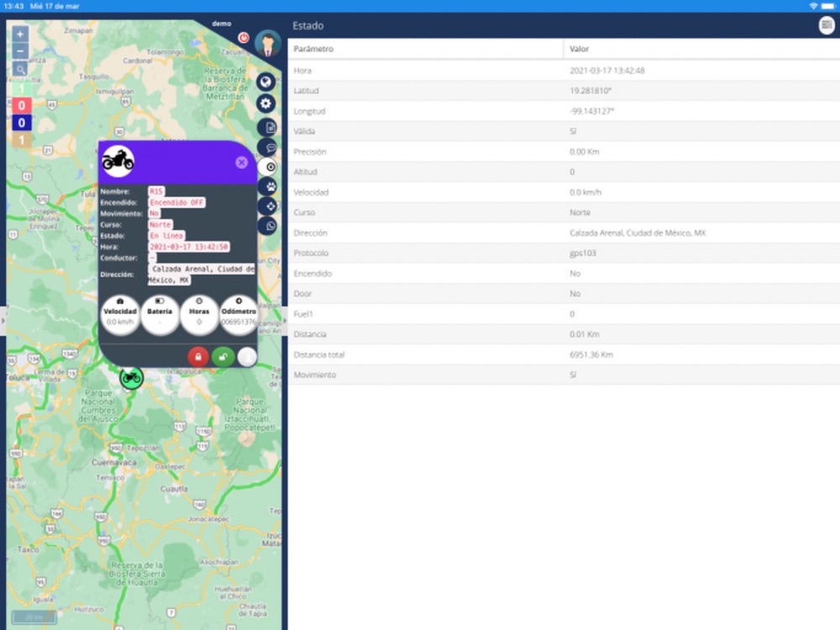Screen dimensions: 840x630
Task: Click the white round button beside unlock
Action: (x=247, y=357)
